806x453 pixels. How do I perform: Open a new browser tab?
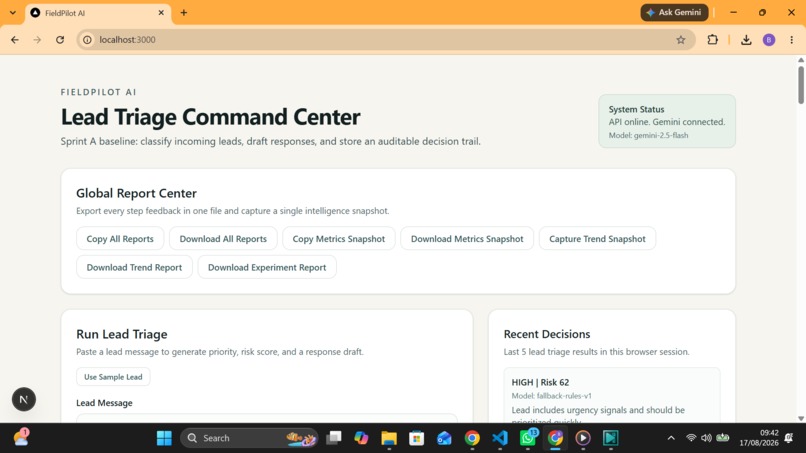click(x=184, y=13)
